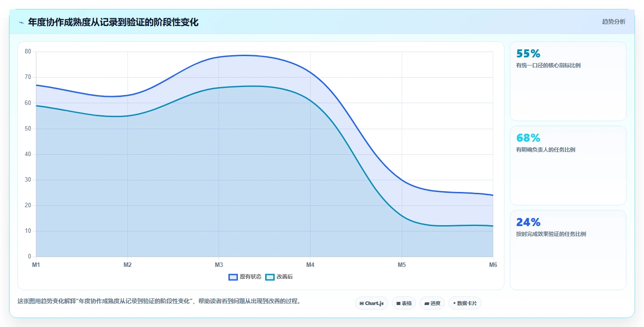Select the 24% 按时完成效果验证 card

tap(568, 250)
